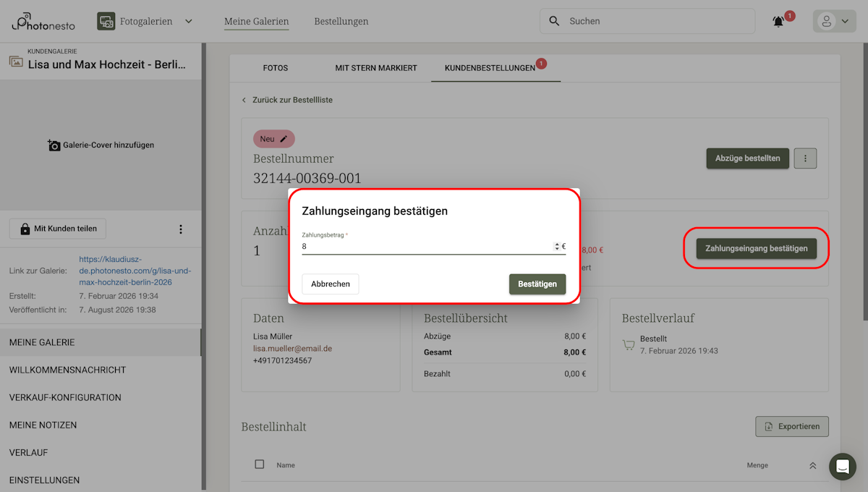Click the Kundengalerie gallery icon
Image resolution: width=868 pixels, height=492 pixels.
(16, 61)
